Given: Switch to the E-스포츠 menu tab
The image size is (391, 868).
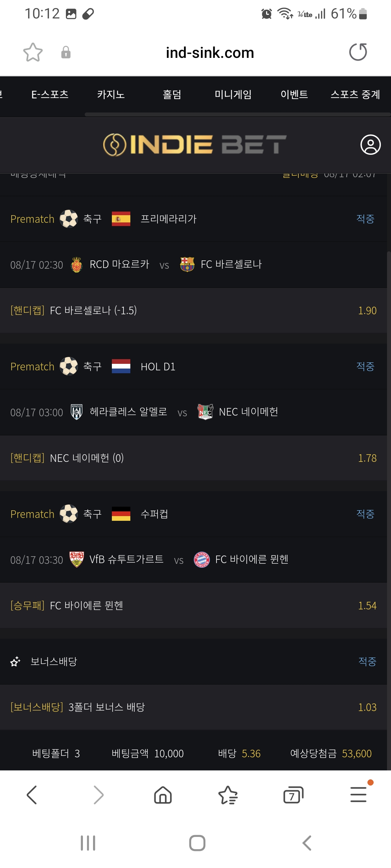Looking at the screenshot, I should coord(50,95).
